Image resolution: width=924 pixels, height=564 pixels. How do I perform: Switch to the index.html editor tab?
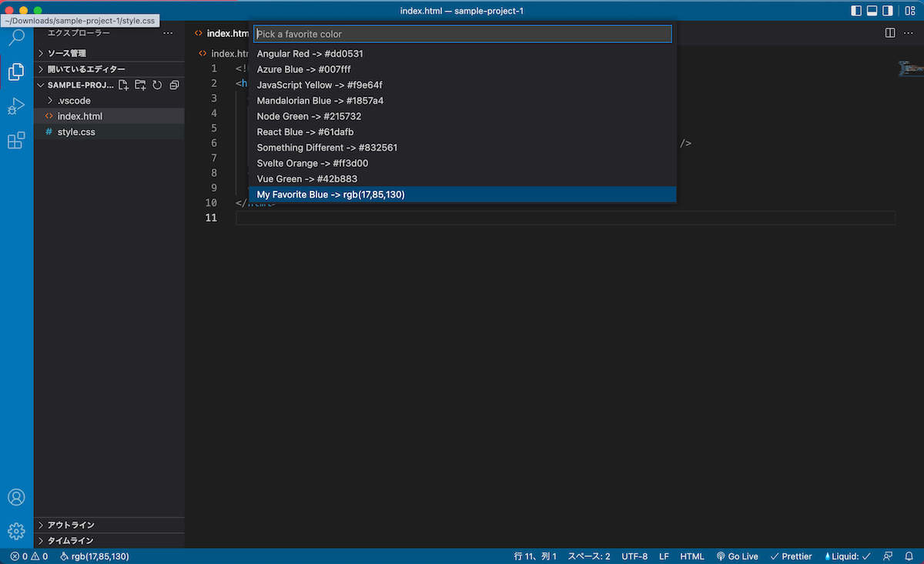(226, 33)
